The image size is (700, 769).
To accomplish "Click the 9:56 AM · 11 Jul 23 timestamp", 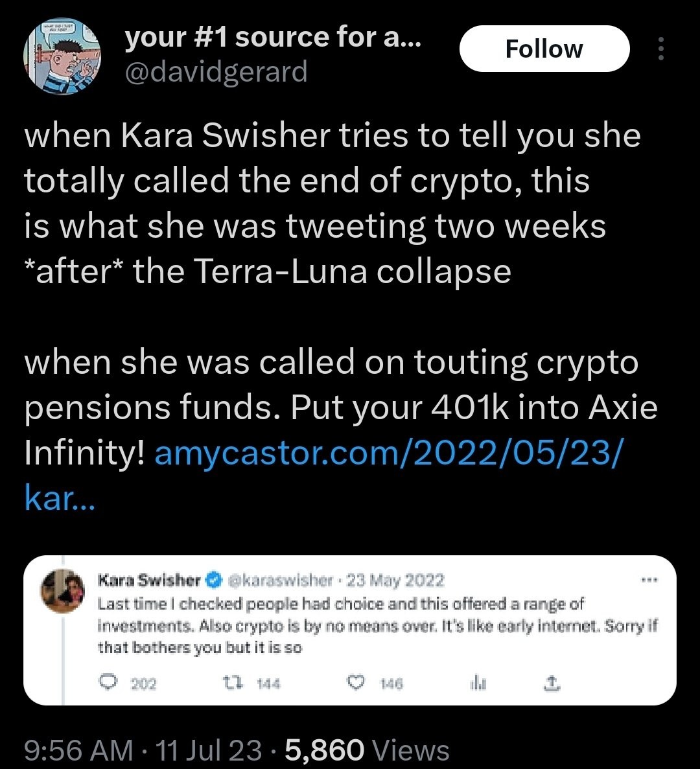I will click(x=143, y=750).
